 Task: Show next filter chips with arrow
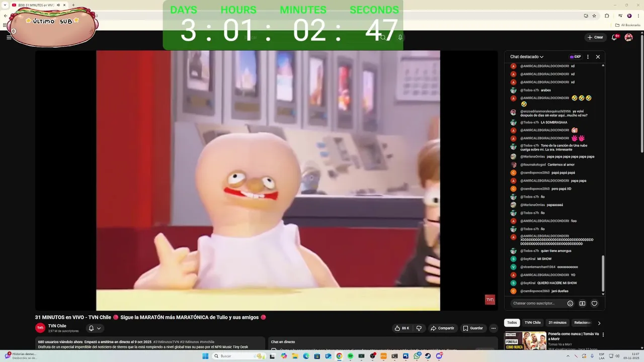599,323
